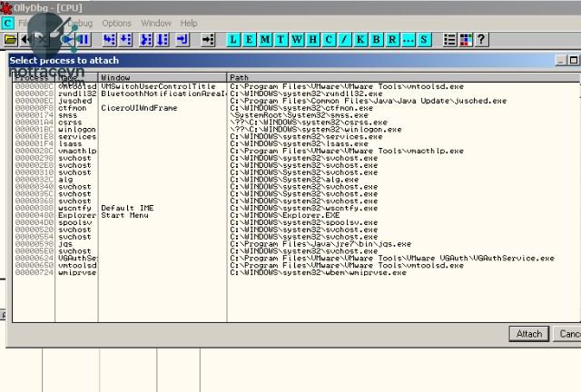Click the Attach button
The height and width of the screenshot is (392, 581).
coord(529,334)
